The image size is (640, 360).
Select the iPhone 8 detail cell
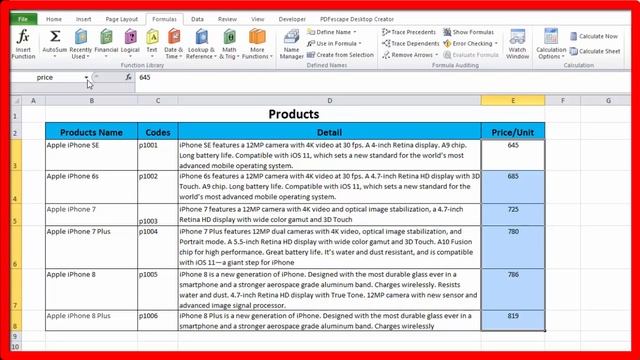[x=329, y=289]
